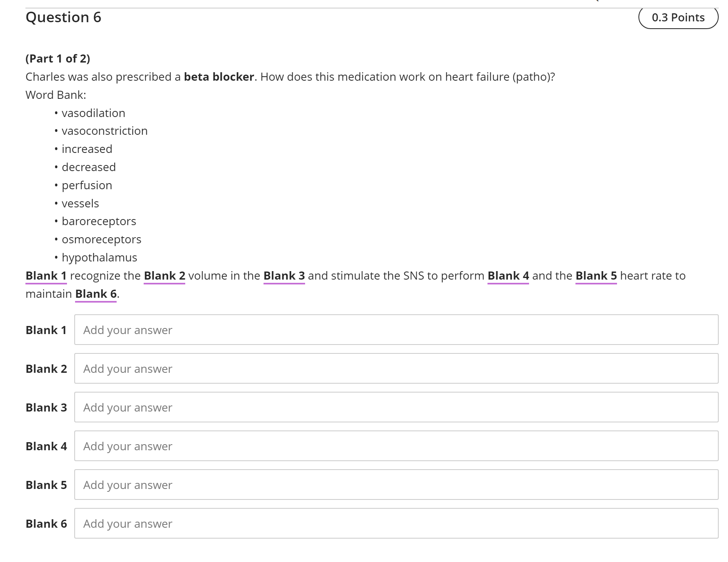The width and height of the screenshot is (728, 562).
Task: Click the bold 'beta blocker' text
Action: (x=219, y=77)
